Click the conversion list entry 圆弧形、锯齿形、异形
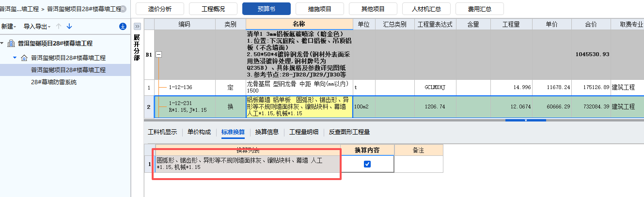This screenshot has height=197, width=644. point(248,164)
